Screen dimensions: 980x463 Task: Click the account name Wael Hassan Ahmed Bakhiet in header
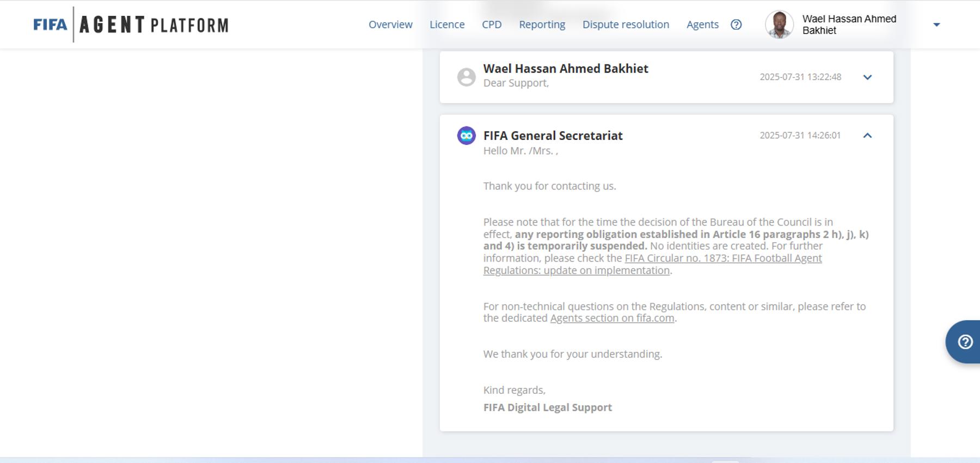point(849,25)
